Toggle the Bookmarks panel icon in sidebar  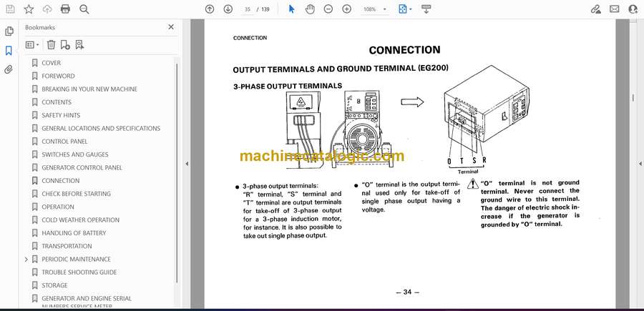[9, 51]
